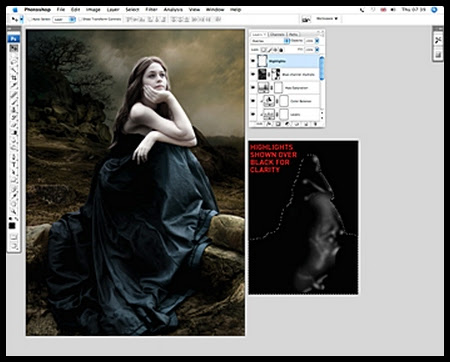Click the Blue channel multiply layer mask thumbnail
The image size is (450, 362).
[x=276, y=74]
